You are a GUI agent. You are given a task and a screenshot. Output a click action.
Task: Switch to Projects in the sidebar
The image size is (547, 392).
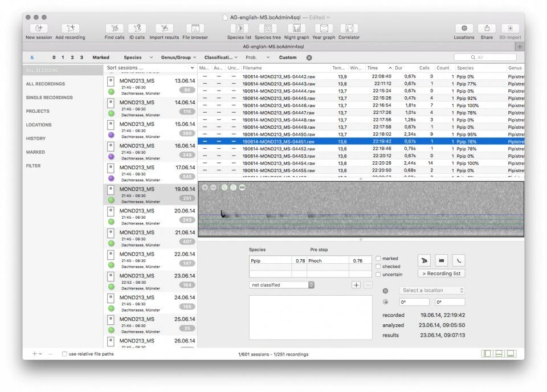pos(38,111)
